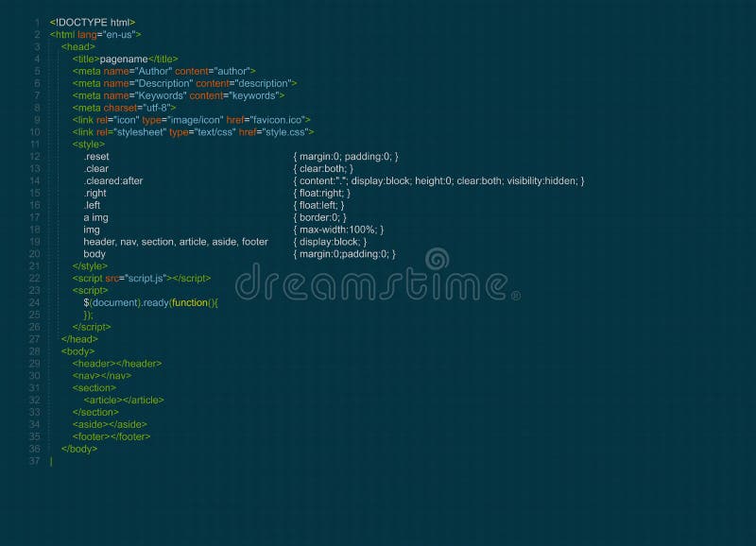756x546 pixels.
Task: Click the meta charset="utf-8" line
Action: pyautogui.click(x=125, y=108)
